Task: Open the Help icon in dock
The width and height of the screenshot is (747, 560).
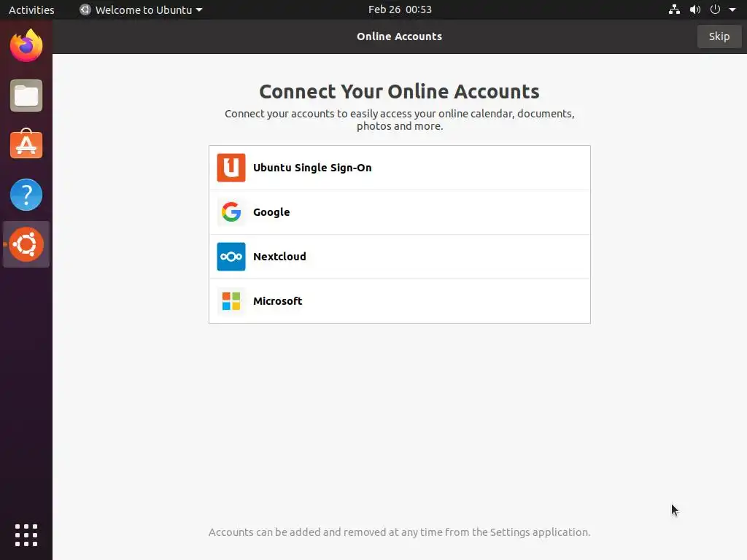Action: point(26,195)
